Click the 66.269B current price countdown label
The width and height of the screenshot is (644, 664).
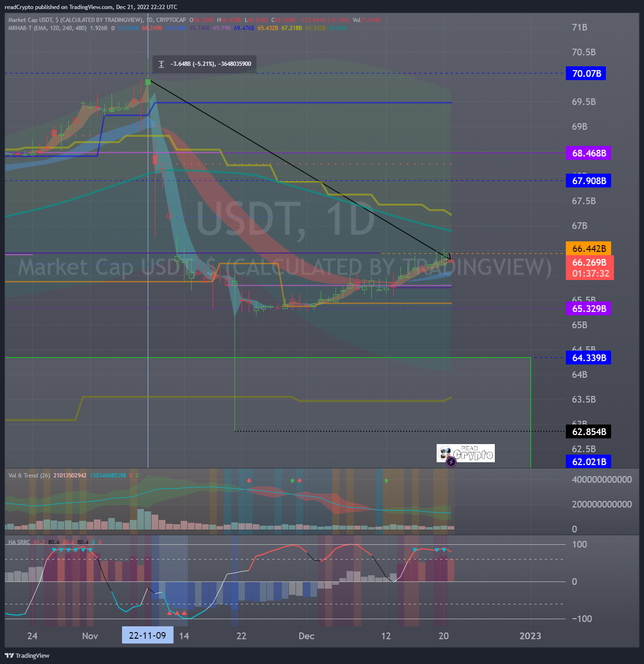[x=590, y=268]
